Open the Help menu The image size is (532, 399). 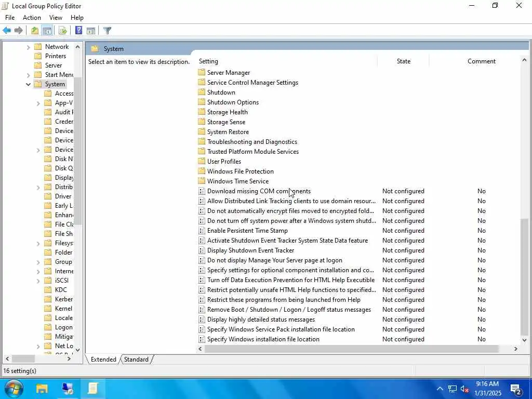point(77,18)
